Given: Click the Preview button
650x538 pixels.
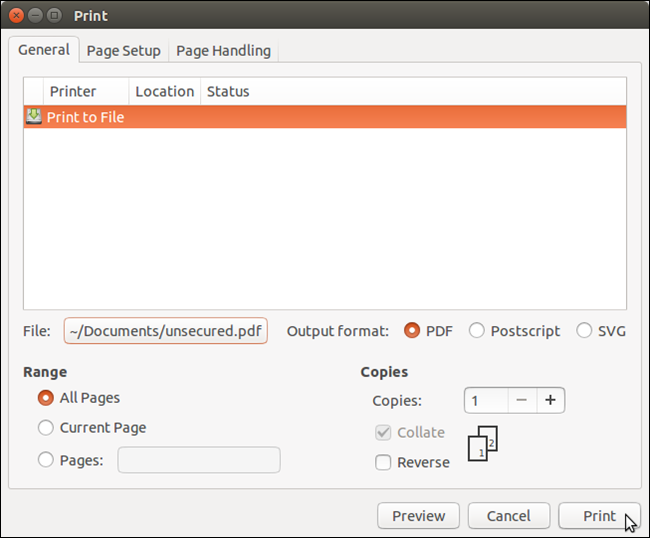Looking at the screenshot, I should 418,516.
